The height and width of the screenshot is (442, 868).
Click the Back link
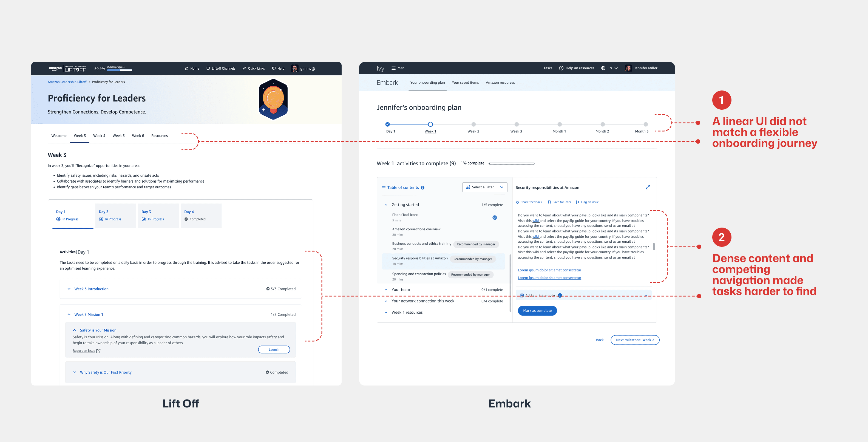tap(600, 340)
